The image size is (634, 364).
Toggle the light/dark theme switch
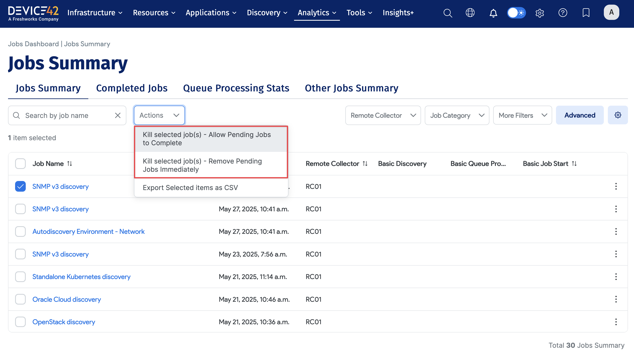click(516, 13)
